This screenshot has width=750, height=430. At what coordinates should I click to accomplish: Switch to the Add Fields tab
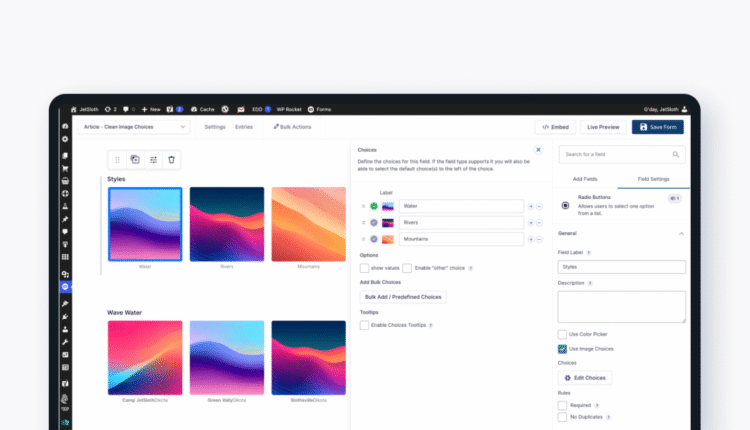pos(585,179)
